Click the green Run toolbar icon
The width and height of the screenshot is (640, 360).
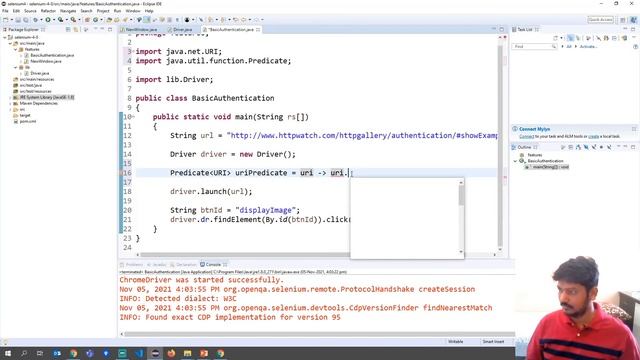48,20
